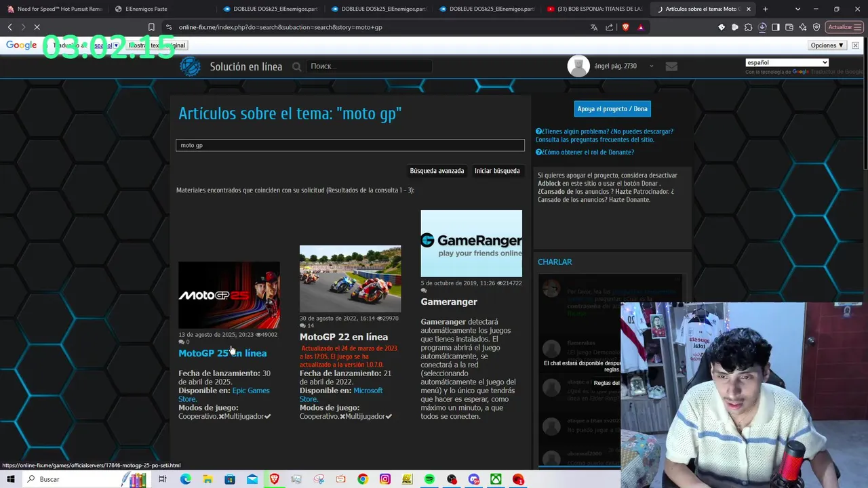Screen dimensions: 868x488
Task: Open Google Translate Opciones dropdown
Action: tap(827, 45)
